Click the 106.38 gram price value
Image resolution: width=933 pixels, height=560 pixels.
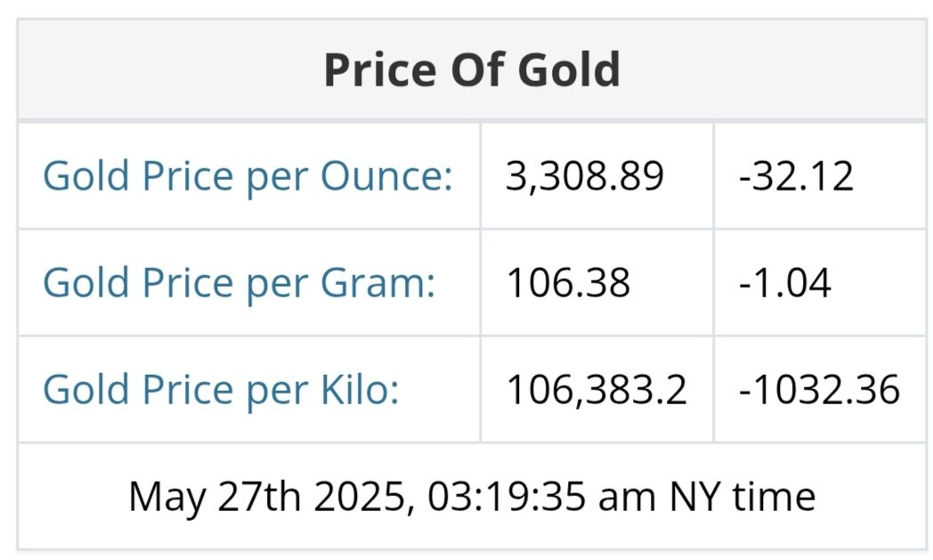tap(568, 283)
